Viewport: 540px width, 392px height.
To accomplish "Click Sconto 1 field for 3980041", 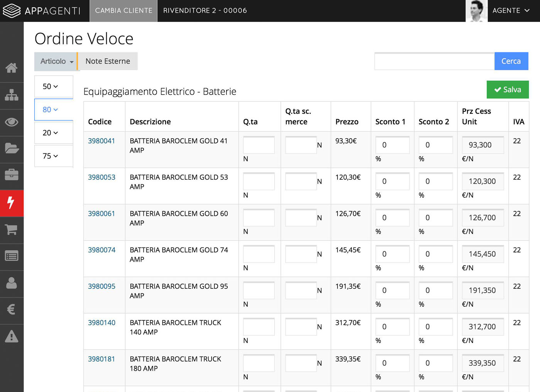I will click(x=393, y=145).
